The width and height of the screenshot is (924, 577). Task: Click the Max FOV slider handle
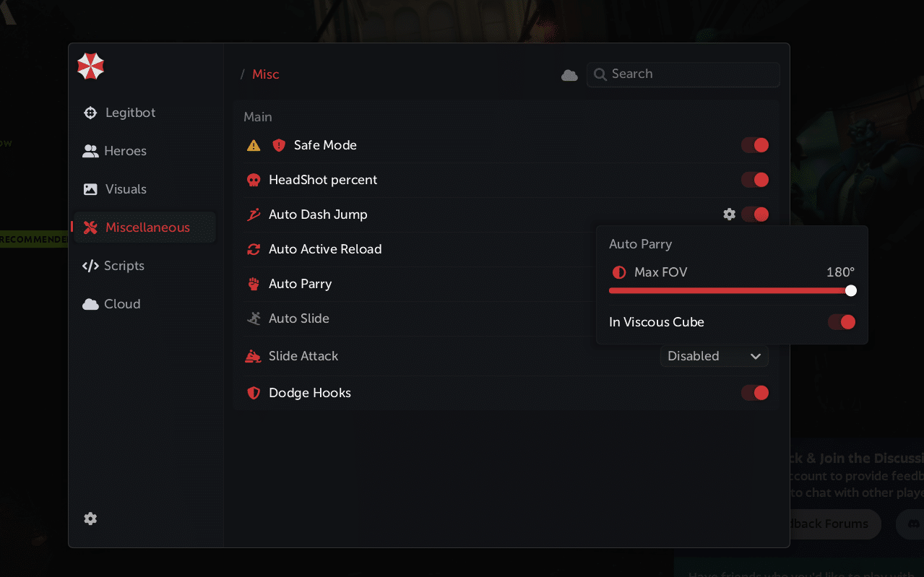coord(851,290)
